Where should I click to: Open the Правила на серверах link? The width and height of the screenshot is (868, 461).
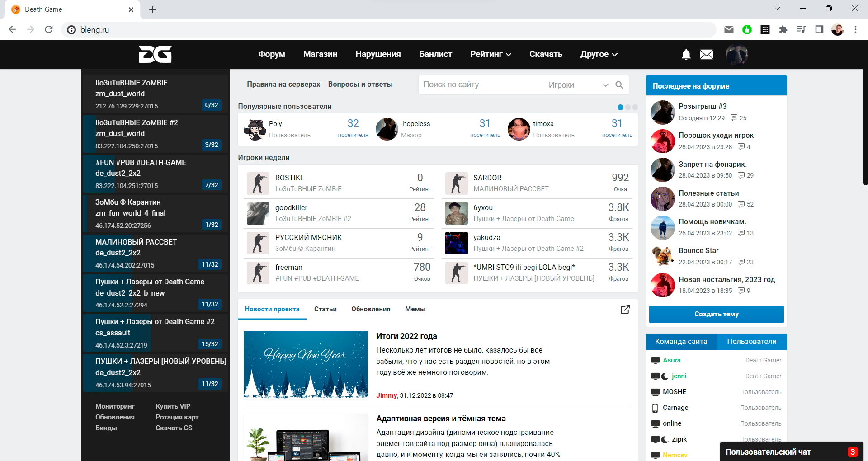[283, 85]
